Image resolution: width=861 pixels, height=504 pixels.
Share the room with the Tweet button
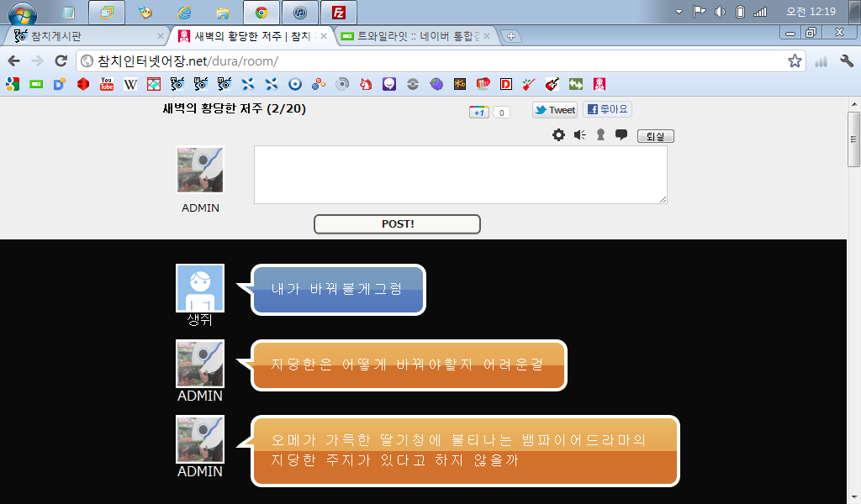point(555,110)
